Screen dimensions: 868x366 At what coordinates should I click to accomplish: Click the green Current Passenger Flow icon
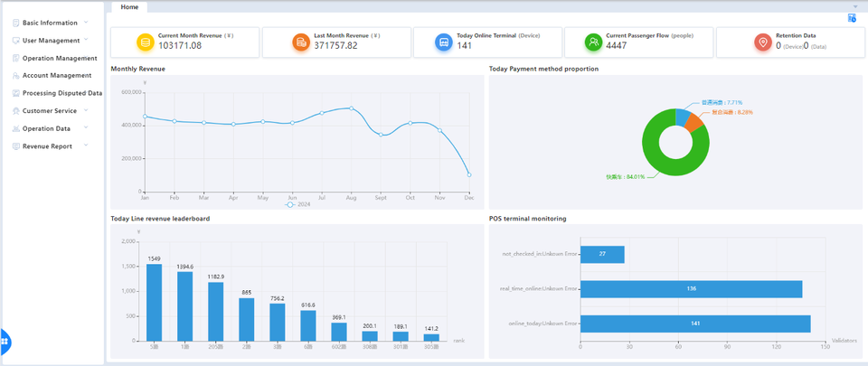pos(593,42)
